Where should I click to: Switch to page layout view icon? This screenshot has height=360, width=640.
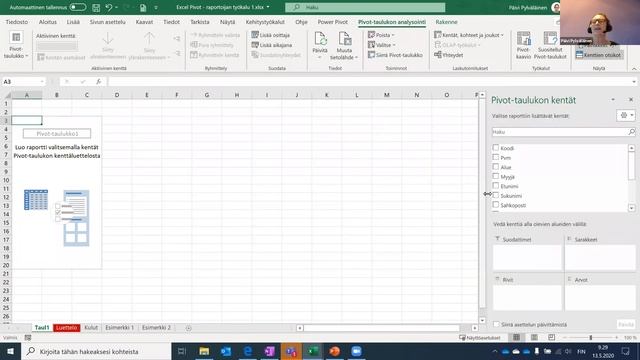(534, 338)
